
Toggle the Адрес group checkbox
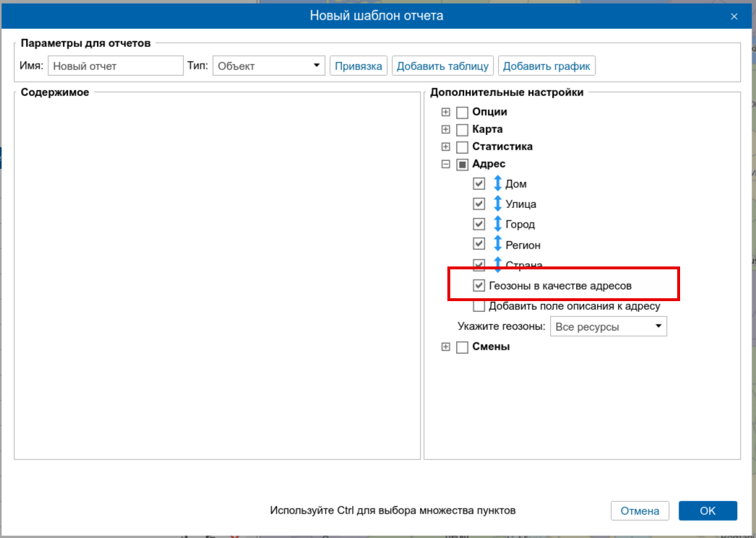(463, 165)
